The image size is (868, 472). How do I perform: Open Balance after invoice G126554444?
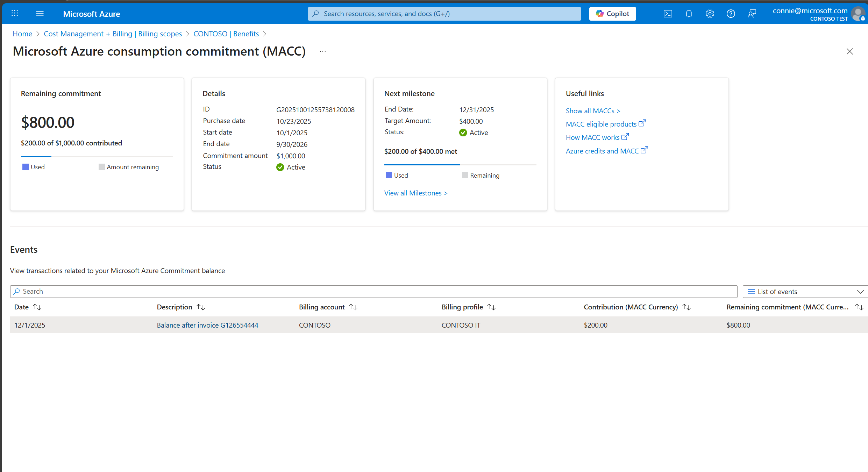[x=207, y=325]
